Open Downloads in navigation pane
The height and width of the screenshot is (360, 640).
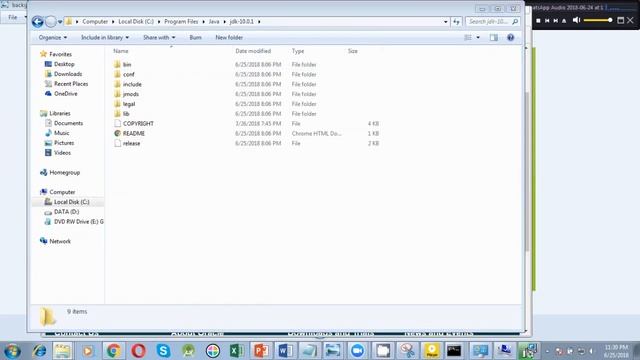pyautogui.click(x=68, y=74)
